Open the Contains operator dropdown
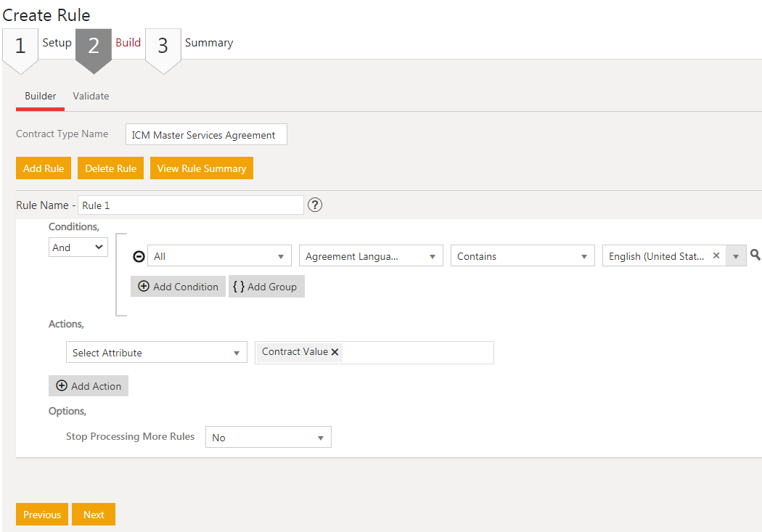This screenshot has height=532, width=762. coord(523,256)
